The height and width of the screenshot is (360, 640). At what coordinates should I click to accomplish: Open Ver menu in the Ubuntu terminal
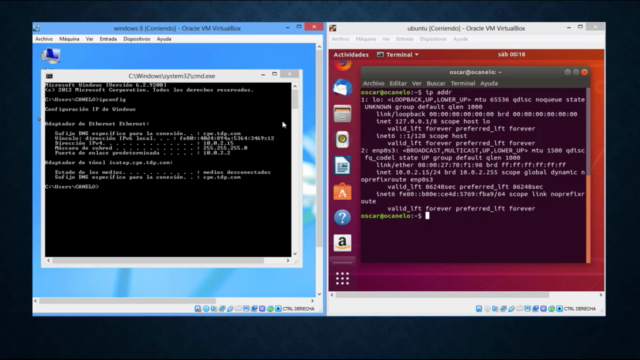pyautogui.click(x=416, y=83)
